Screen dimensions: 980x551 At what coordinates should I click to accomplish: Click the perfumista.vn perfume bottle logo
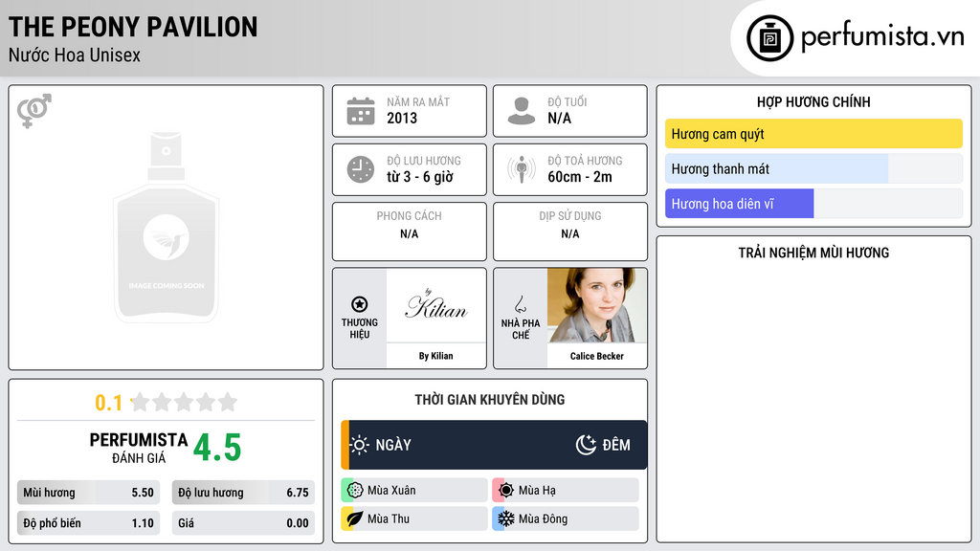pos(769,38)
